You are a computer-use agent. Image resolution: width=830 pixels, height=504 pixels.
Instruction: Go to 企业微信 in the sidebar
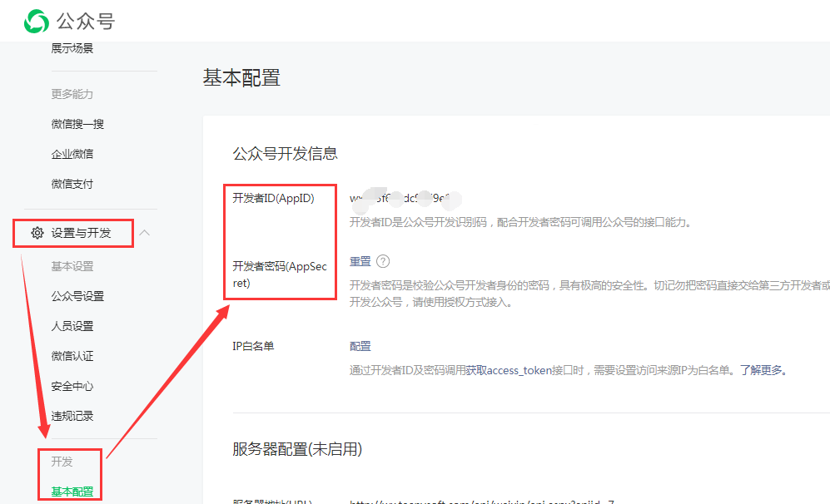pos(72,154)
